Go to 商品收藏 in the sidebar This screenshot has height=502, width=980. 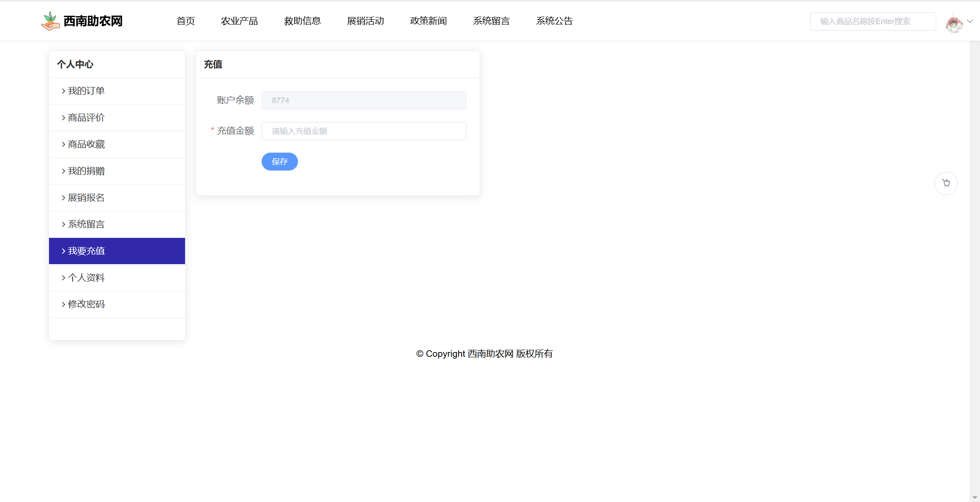coord(86,144)
